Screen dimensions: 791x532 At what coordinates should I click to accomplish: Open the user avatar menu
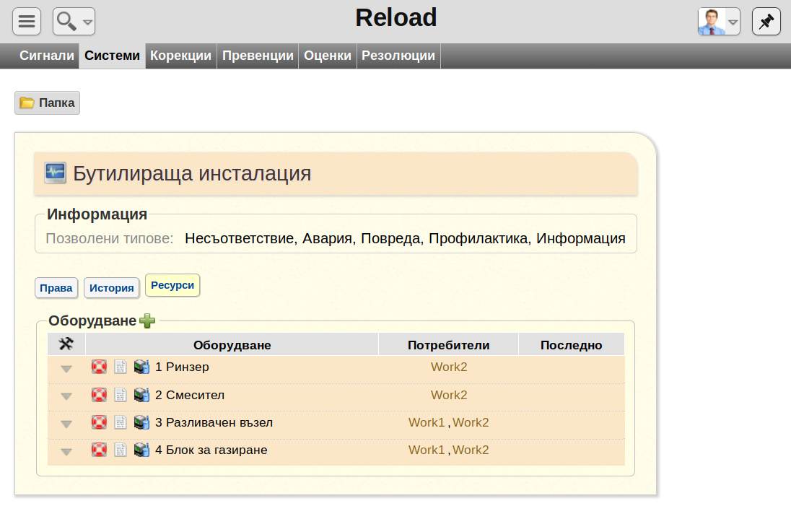[719, 21]
